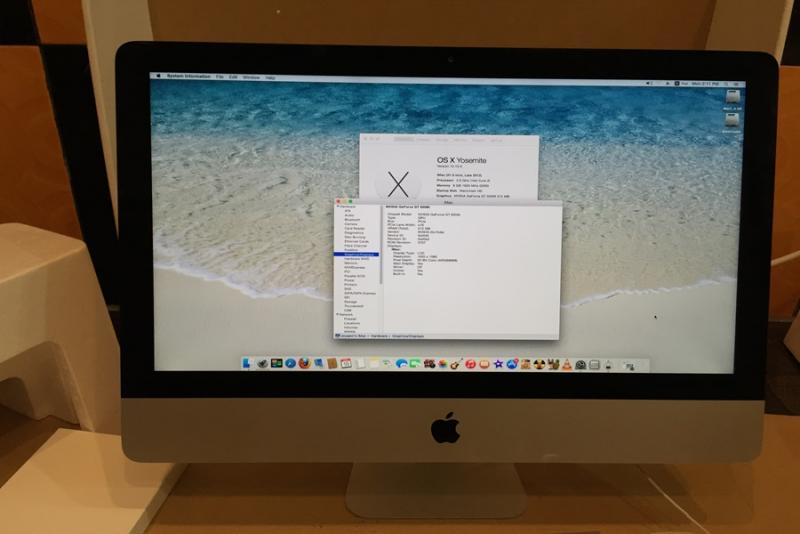Click Hardware in the bottom path bar
The height and width of the screenshot is (534, 800).
pos(379,336)
